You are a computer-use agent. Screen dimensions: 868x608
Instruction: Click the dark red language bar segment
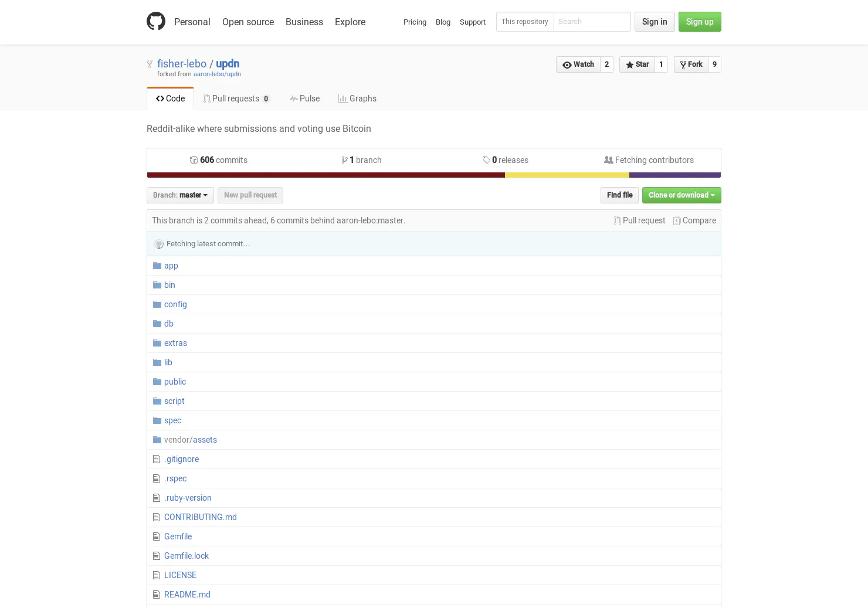pyautogui.click(x=326, y=175)
